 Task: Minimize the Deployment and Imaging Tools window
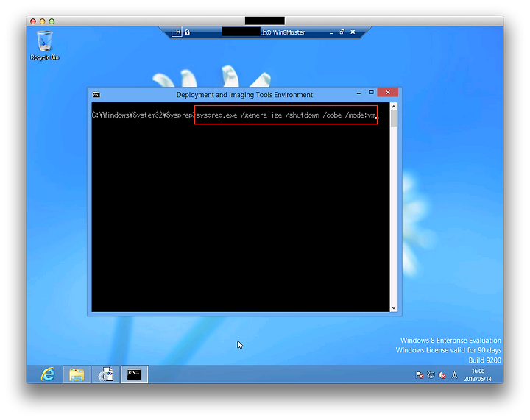(x=358, y=93)
